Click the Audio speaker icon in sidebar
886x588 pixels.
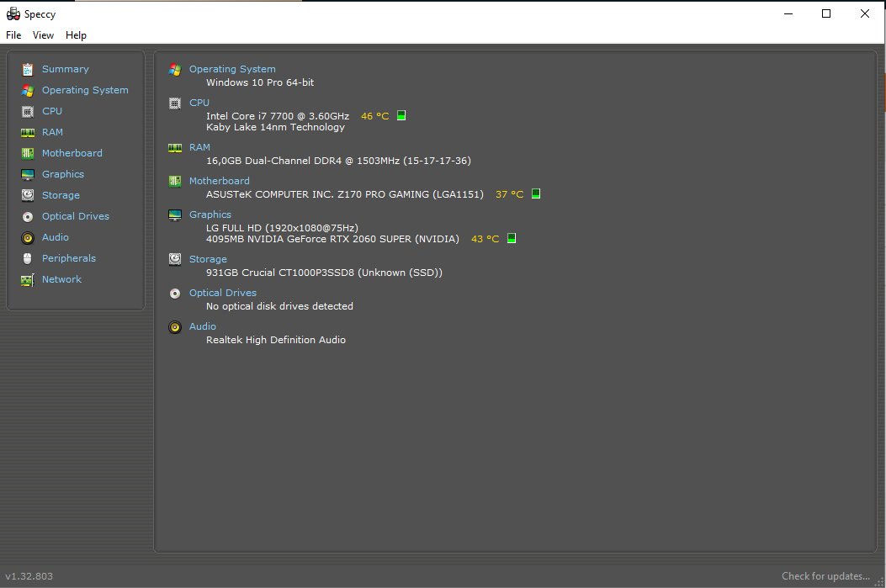tap(28, 238)
